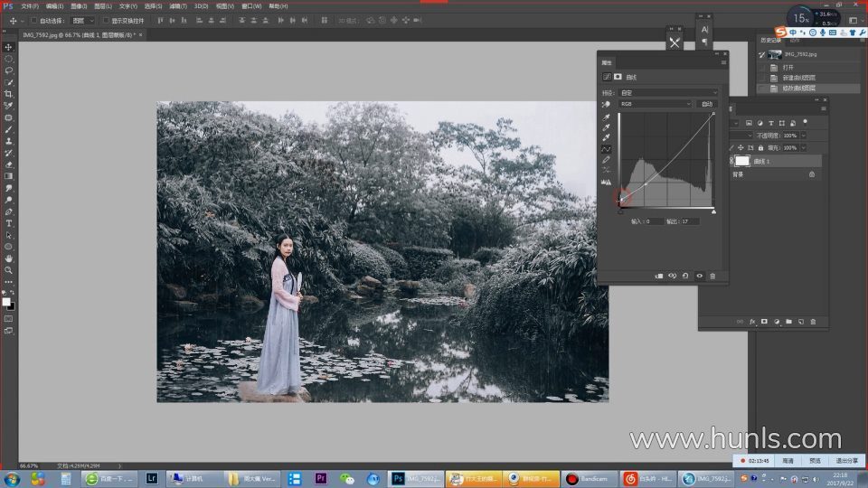Image resolution: width=868 pixels, height=488 pixels.
Task: Click the on-image adjustment hand tool in Curves
Action: (x=606, y=104)
